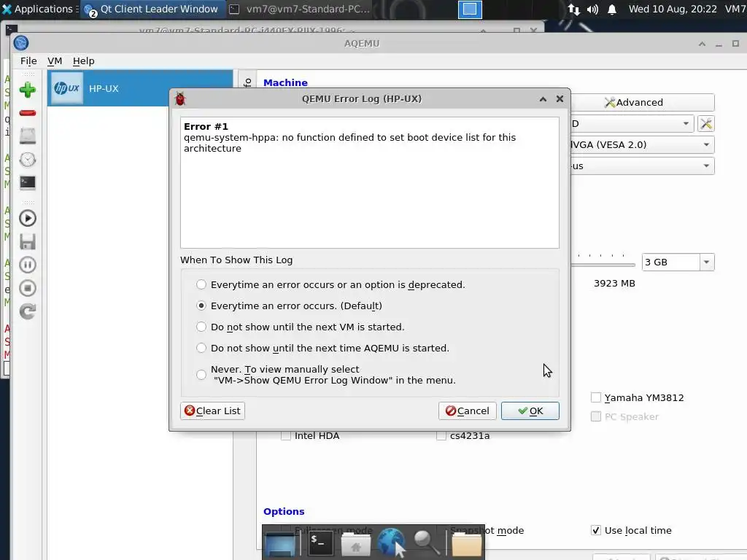
Task: Select 'Do not show until next VM is started'
Action: click(201, 327)
